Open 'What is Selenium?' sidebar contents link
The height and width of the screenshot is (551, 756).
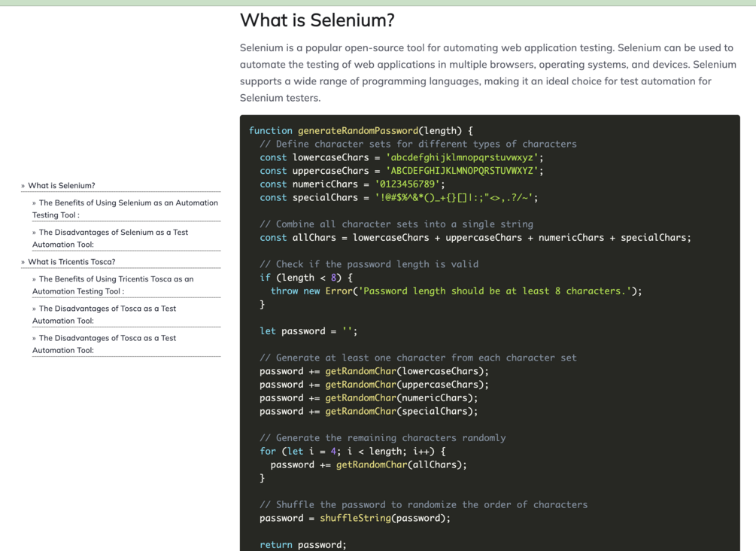coord(61,185)
